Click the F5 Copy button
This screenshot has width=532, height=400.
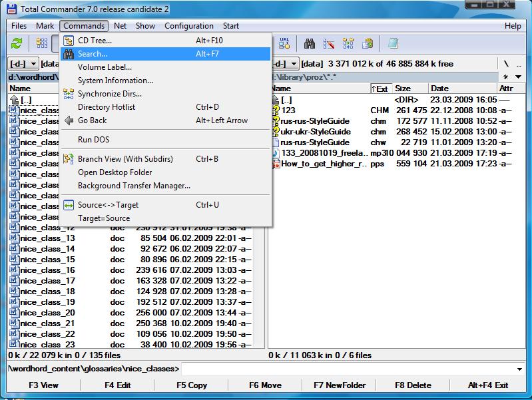pos(191,385)
